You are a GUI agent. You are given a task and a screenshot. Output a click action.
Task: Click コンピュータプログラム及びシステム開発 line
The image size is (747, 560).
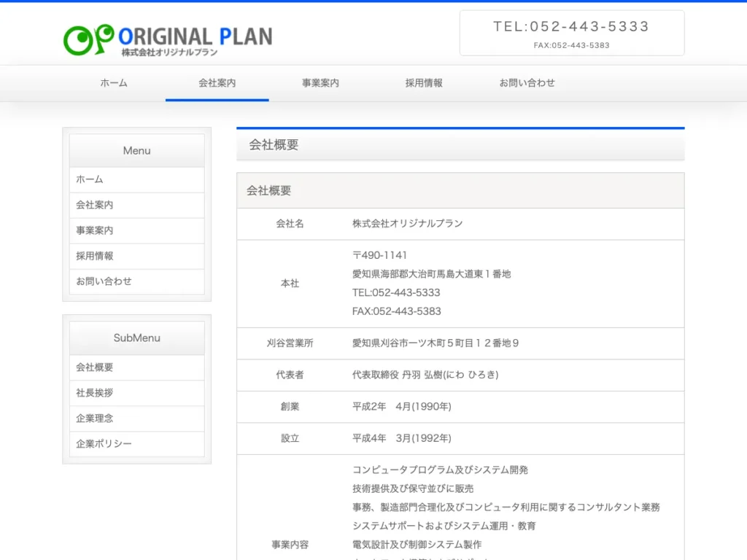click(440, 470)
